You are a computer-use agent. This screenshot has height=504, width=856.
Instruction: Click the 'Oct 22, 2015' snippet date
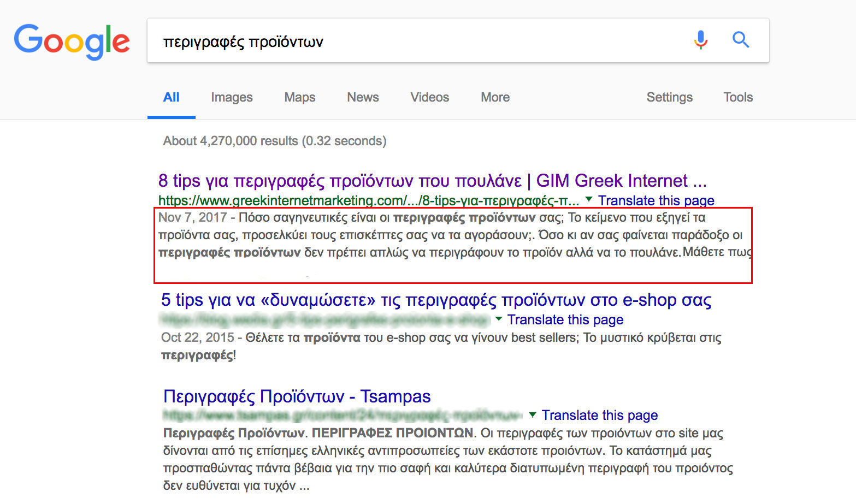(198, 337)
